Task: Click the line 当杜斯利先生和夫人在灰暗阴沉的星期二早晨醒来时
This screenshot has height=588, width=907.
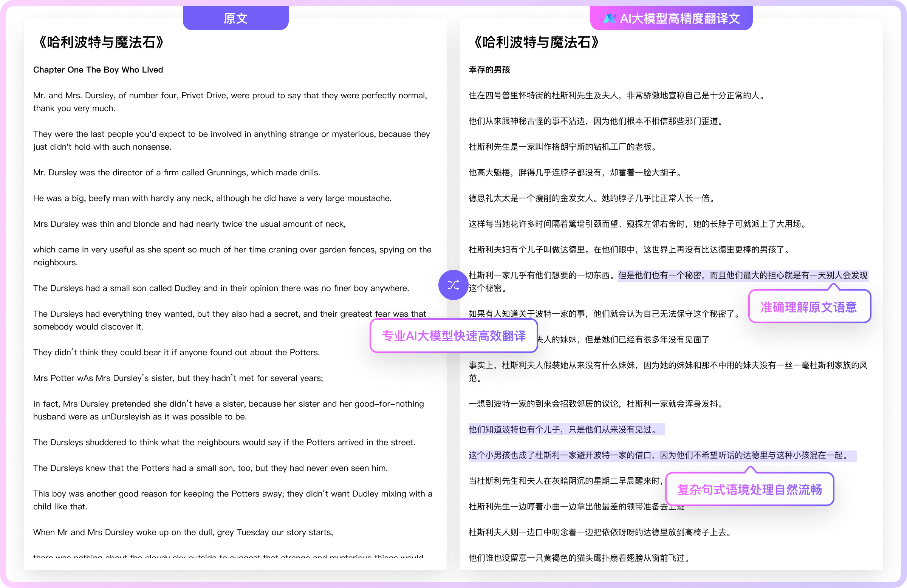Action: (566, 481)
